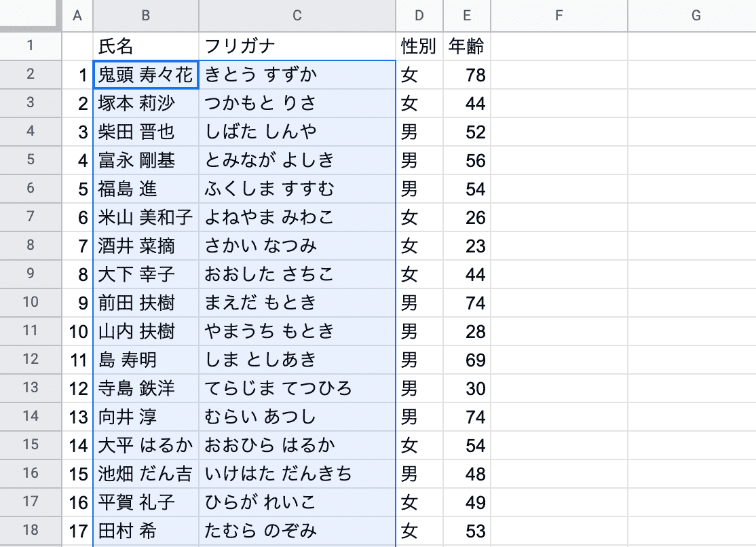Screen dimensions: 756x547
Task: Click the name cell 米山 美和子
Action: 146,217
